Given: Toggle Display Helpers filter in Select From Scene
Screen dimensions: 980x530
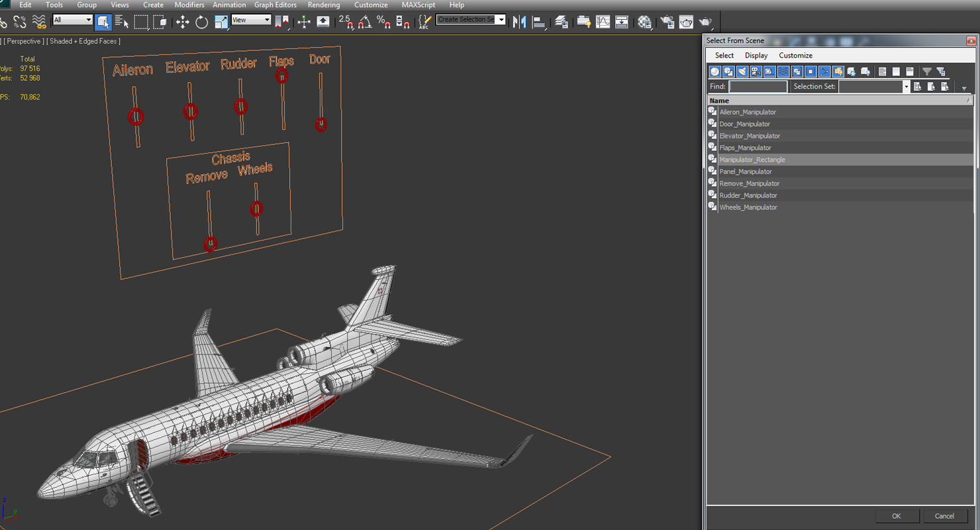Looking at the screenshot, I should (769, 72).
